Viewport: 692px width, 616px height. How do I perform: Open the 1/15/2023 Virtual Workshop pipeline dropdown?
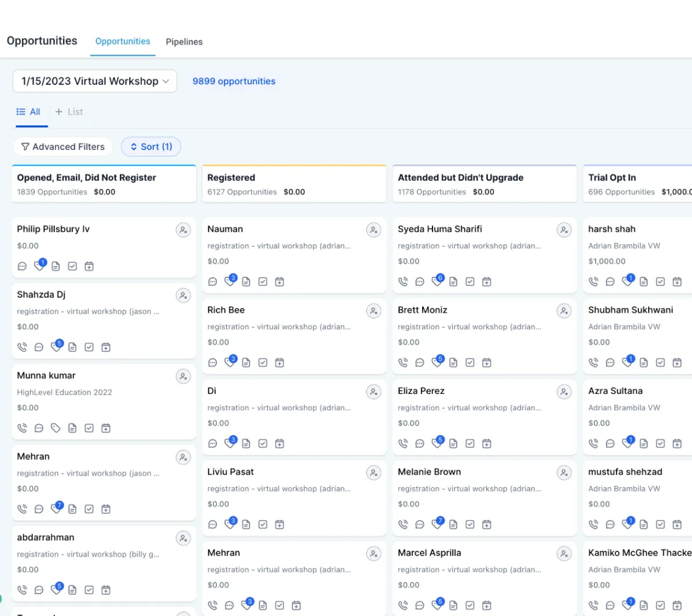[x=95, y=81]
